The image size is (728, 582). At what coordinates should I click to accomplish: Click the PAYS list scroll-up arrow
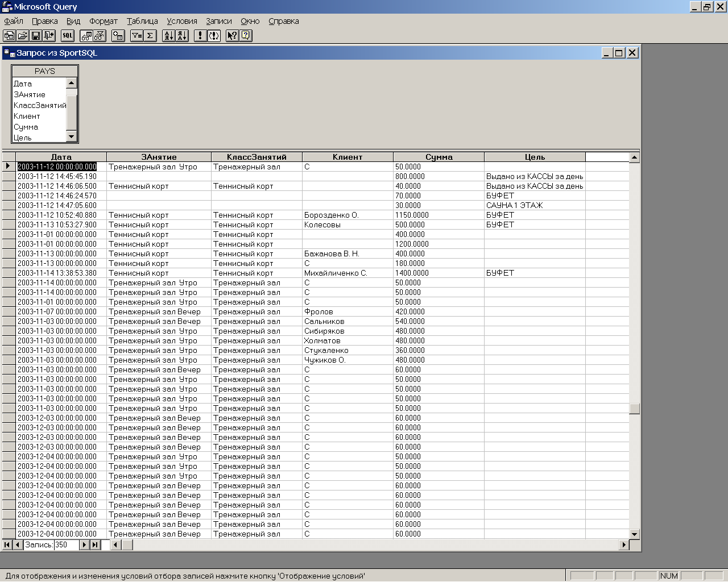tap(72, 83)
